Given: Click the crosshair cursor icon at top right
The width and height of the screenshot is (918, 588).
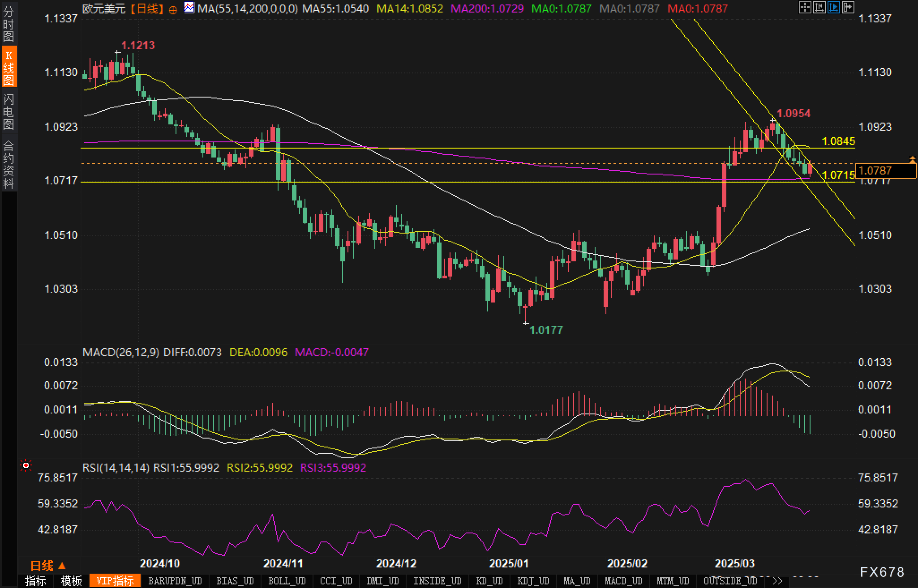Looking at the screenshot, I should [805, 7].
